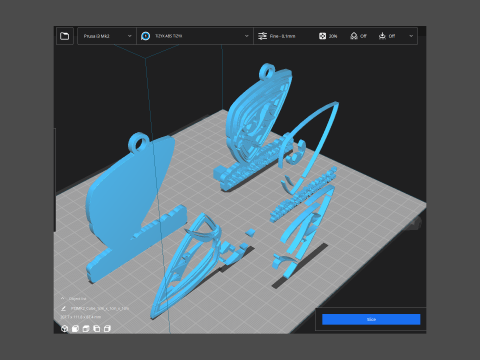
Task: Switch to the front view cube icon
Action: [75, 329]
